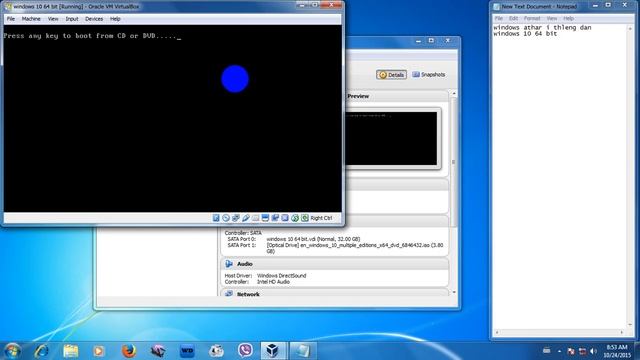Screen dimensions: 640x360
Task: Click the Optical Drive en_windows_10 iso entry
Action: 355,248
